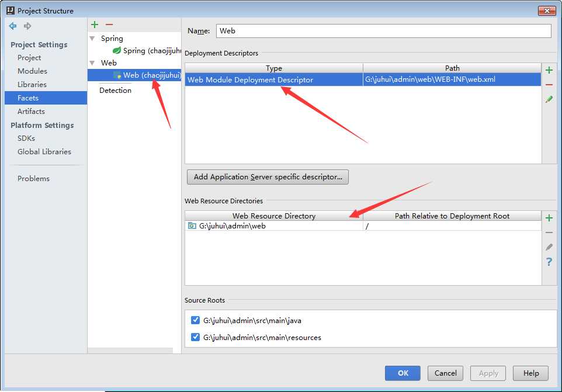Open the Global Libraries settings
The height and width of the screenshot is (392, 562).
(44, 151)
